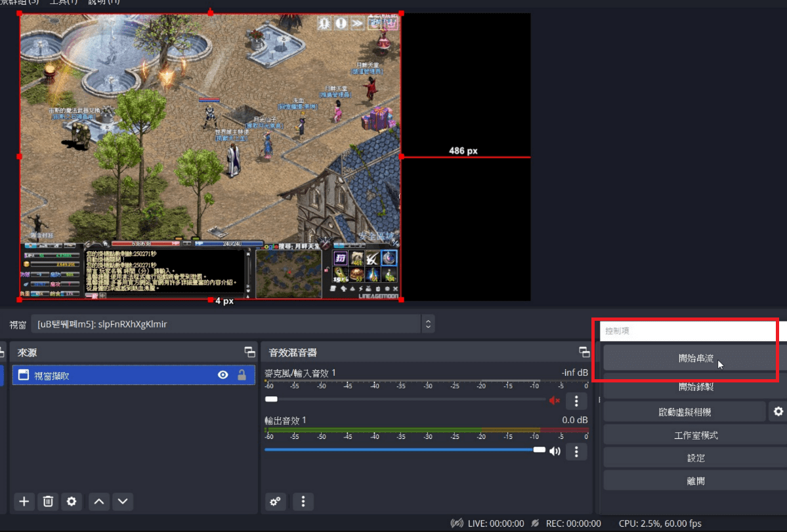Select the 視窗擷取 source in the list
Image resolution: width=787 pixels, height=532 pixels.
pyautogui.click(x=118, y=375)
